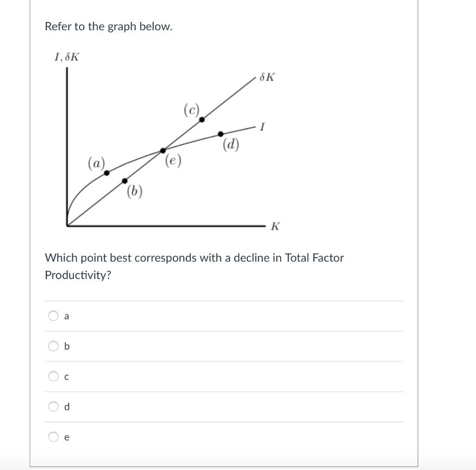Click the answer option labeled a

coord(66,316)
